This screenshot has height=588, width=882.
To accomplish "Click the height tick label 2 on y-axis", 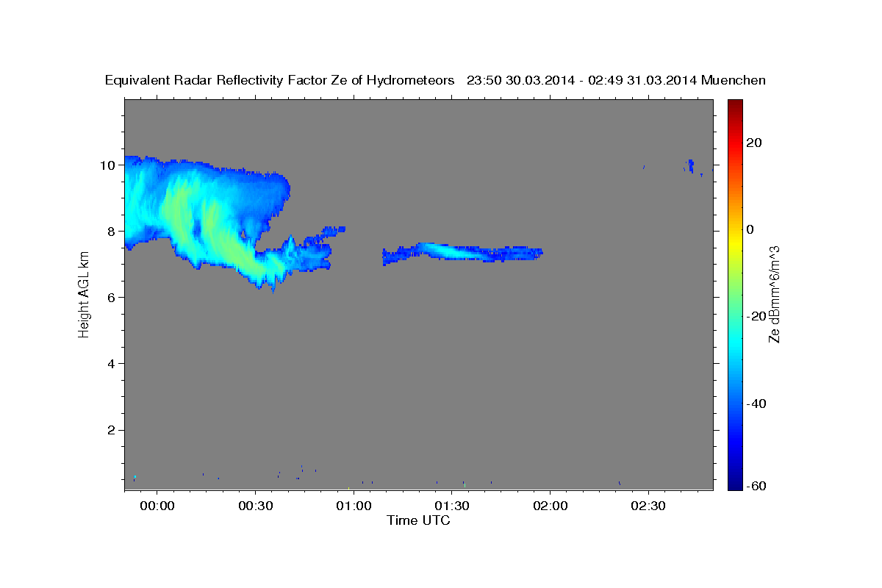I will 111,430.
